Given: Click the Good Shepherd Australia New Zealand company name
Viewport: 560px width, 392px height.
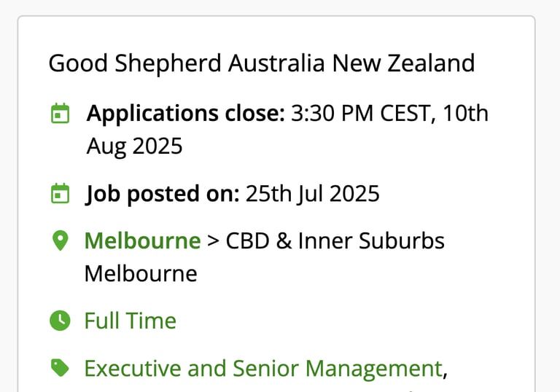Looking at the screenshot, I should coord(261,63).
